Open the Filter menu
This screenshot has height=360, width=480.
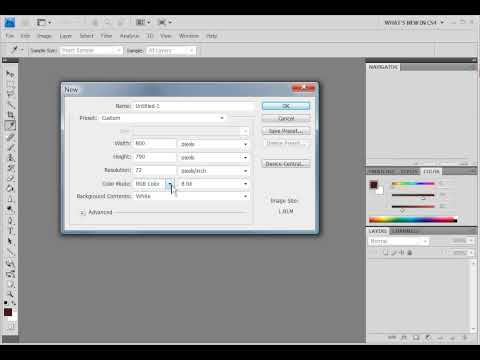(x=106, y=36)
